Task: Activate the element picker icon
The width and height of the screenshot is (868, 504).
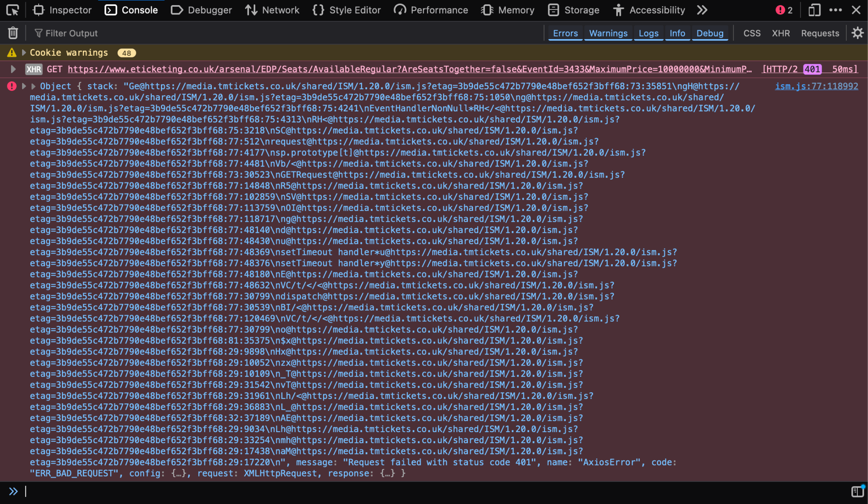Action: point(12,10)
